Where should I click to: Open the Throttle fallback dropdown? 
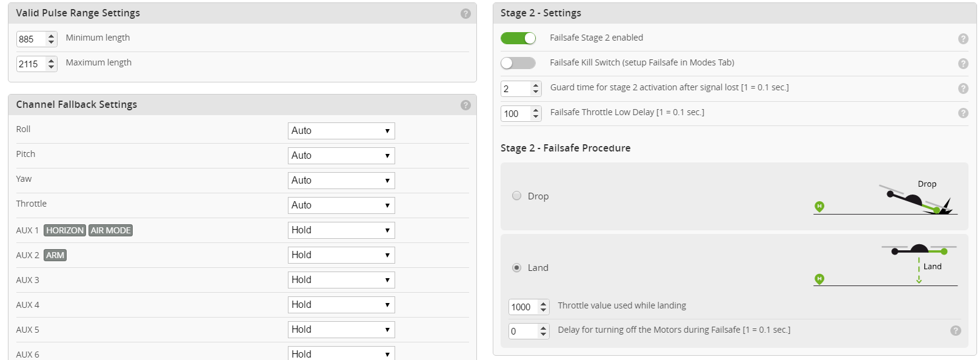[x=341, y=205]
